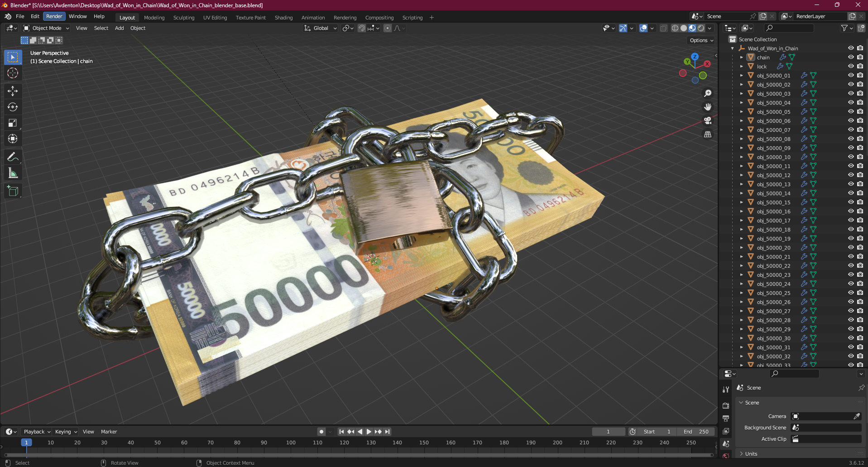Switch to Modeling workspace tab

click(x=154, y=18)
